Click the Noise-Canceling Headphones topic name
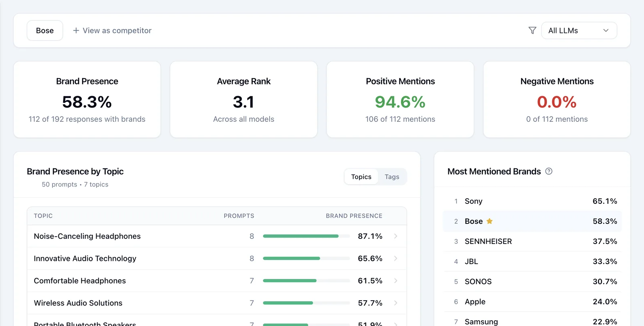 pyautogui.click(x=87, y=236)
